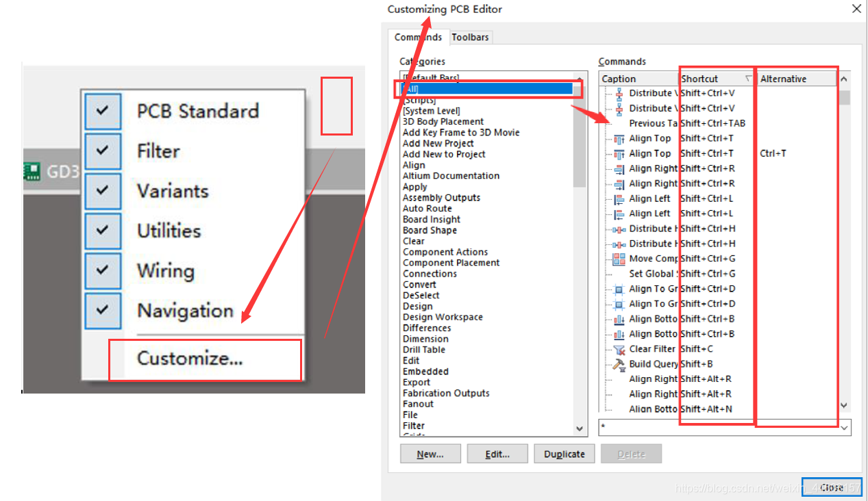The height and width of the screenshot is (501, 868).
Task: Choose Customize... from the context menu
Action: [x=190, y=358]
